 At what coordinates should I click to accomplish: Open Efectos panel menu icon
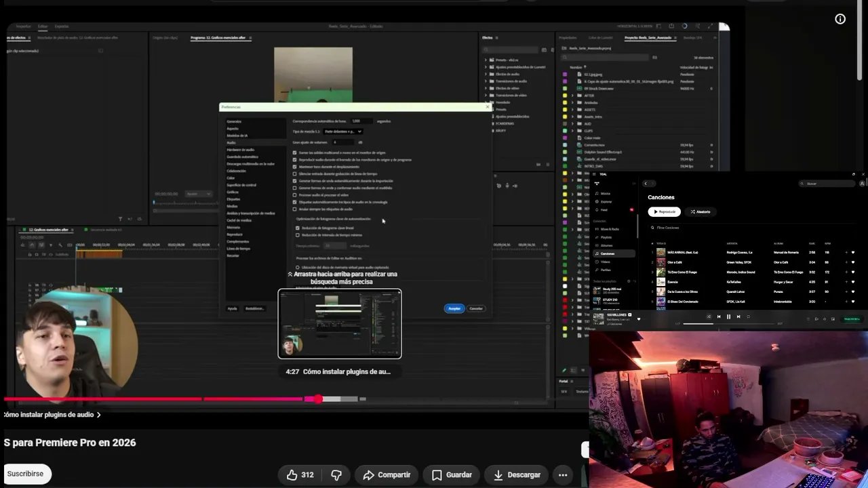click(x=496, y=38)
